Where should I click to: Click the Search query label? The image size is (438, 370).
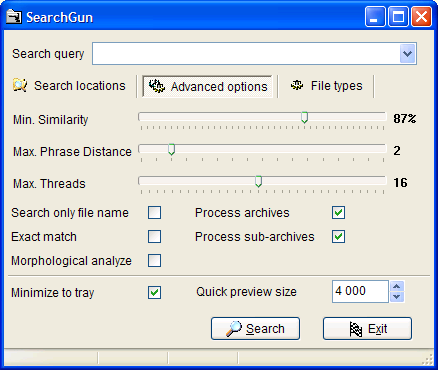(48, 54)
